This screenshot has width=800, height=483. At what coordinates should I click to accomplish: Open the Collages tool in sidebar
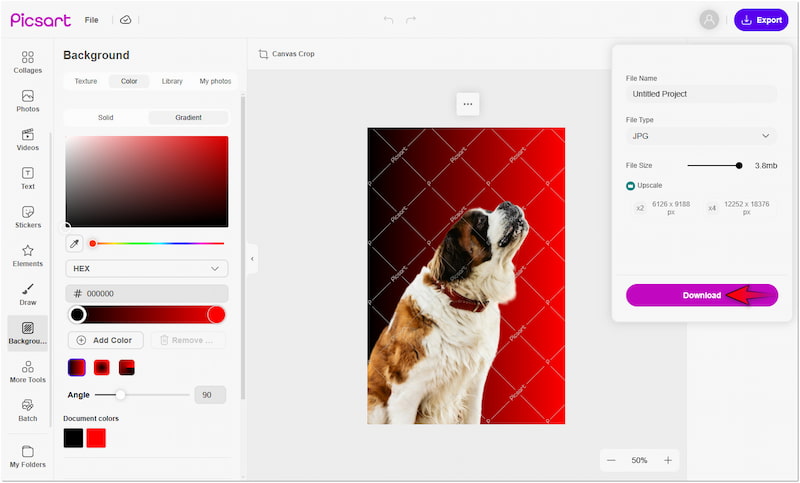27,62
